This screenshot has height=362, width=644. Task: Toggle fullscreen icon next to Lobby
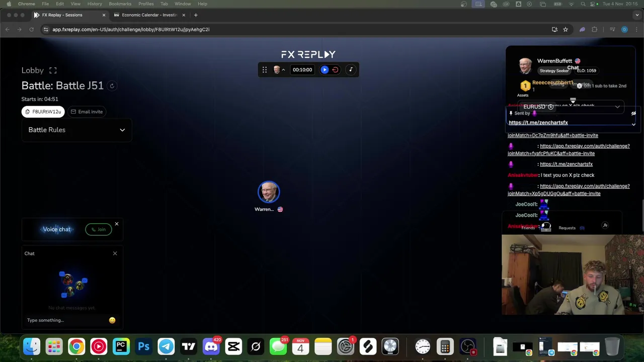pyautogui.click(x=53, y=70)
